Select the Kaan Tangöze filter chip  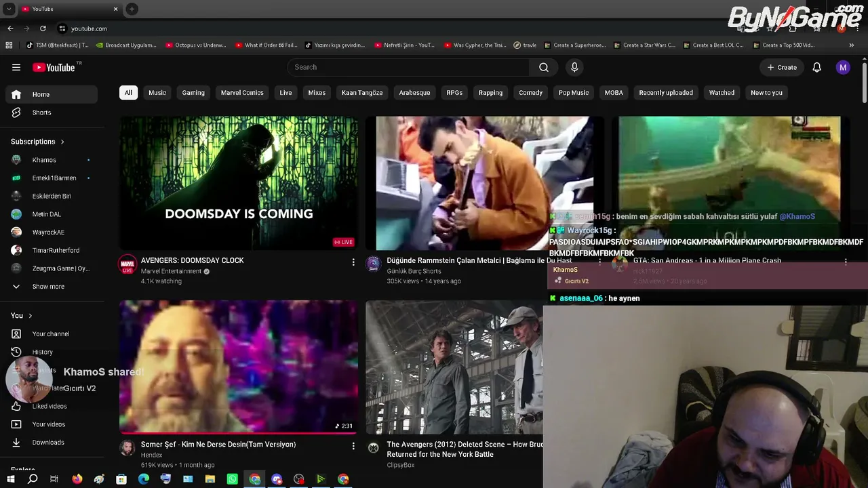362,93
